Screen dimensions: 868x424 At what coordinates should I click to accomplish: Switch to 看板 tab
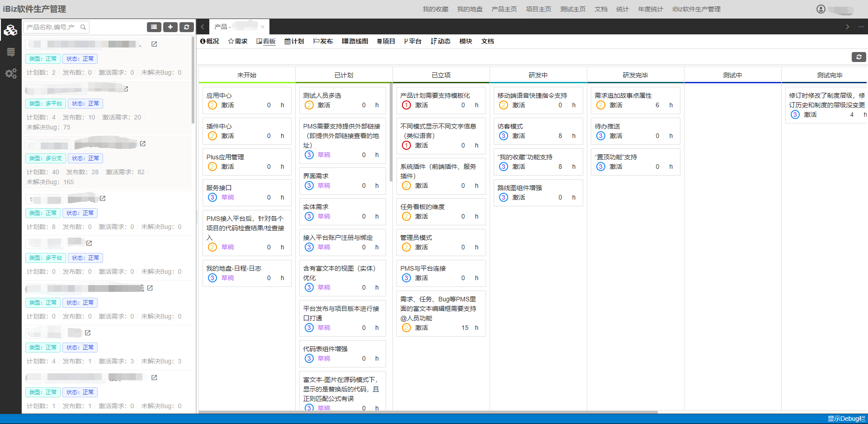[x=266, y=41]
